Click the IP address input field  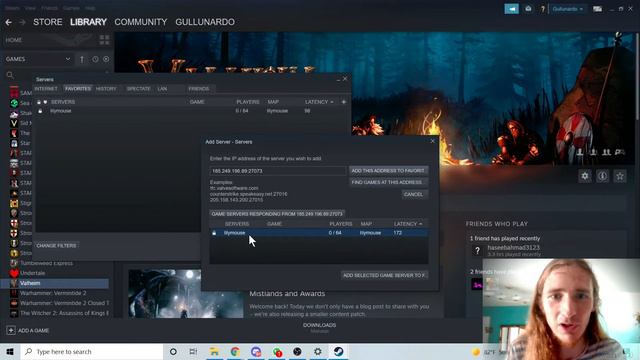pyautogui.click(x=278, y=171)
